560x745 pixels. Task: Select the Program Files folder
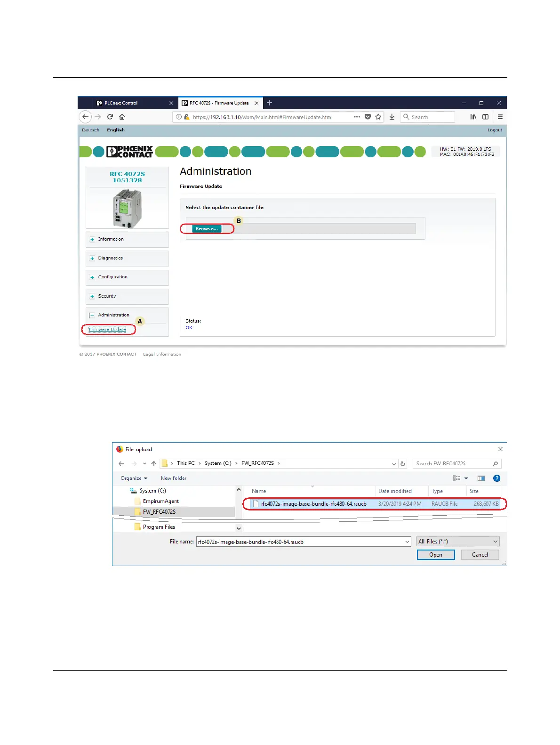(x=159, y=527)
